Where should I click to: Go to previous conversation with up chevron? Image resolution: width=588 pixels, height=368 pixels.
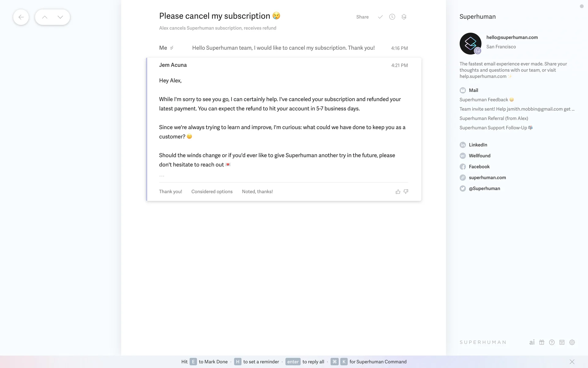[45, 17]
